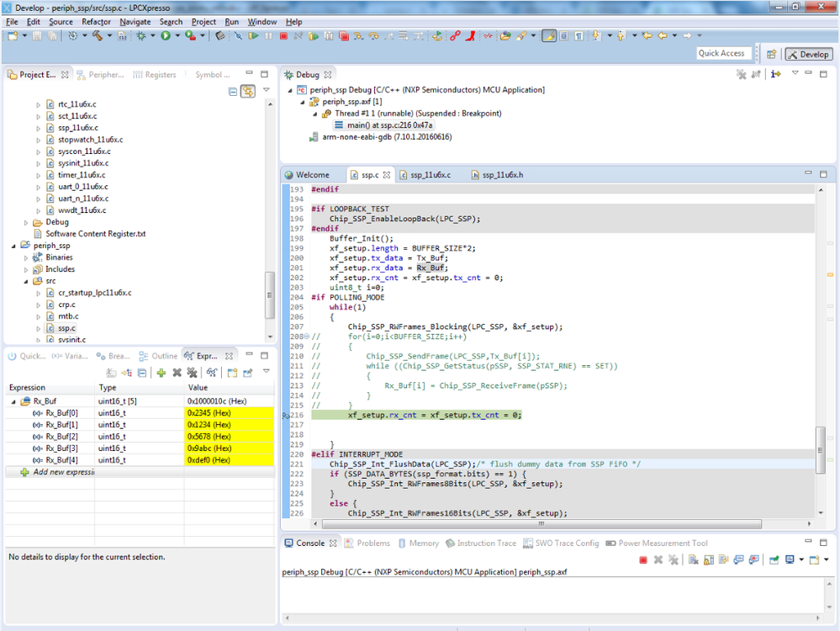
Task: Expand the Debug folder in project tree
Action: 27,222
